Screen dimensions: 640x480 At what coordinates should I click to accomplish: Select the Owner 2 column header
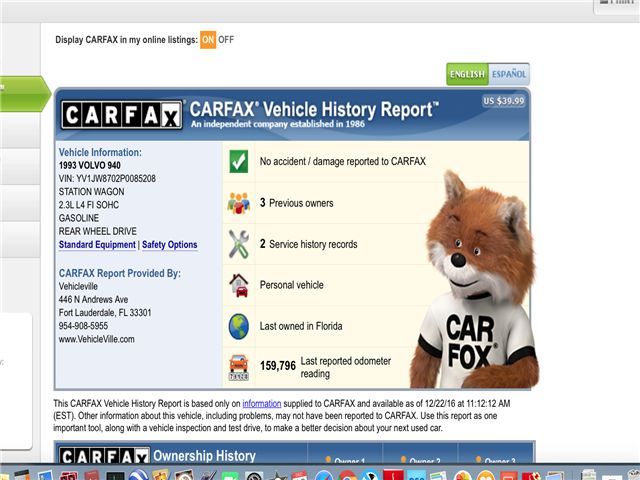tap(421, 460)
